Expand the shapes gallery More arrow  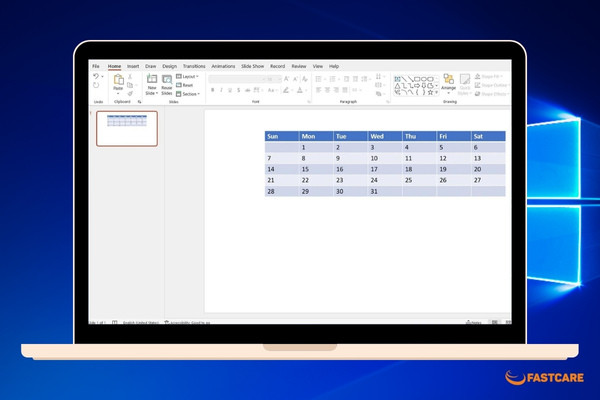click(x=437, y=92)
